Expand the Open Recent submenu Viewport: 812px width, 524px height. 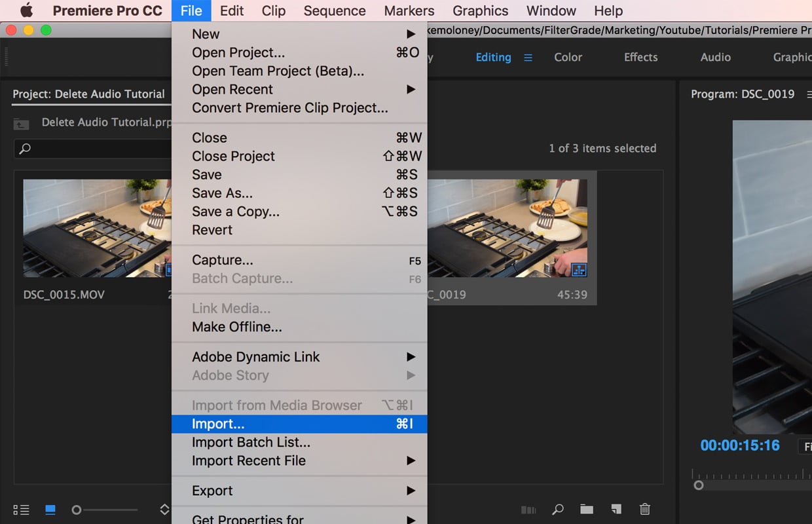point(299,89)
